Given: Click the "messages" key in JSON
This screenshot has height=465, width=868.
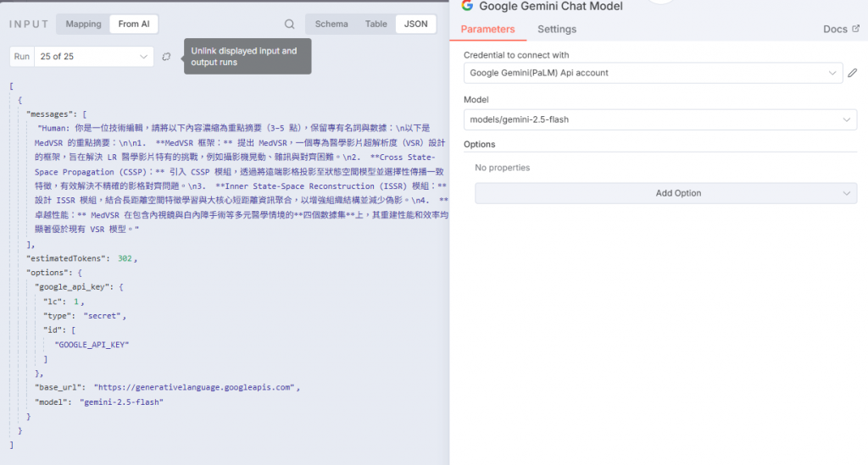Looking at the screenshot, I should tap(52, 113).
